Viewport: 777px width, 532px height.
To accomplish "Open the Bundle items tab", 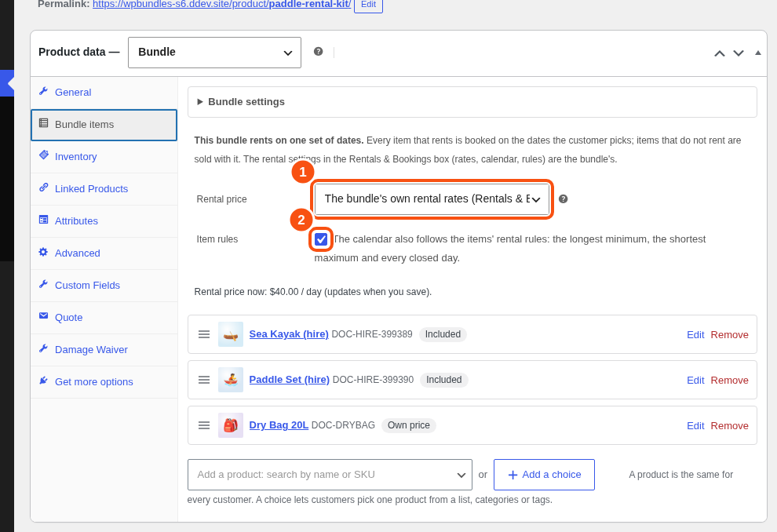I will point(104,125).
